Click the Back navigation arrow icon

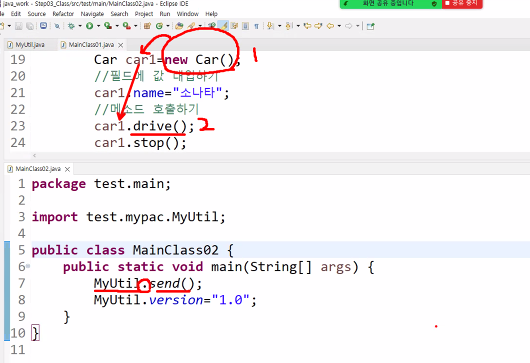330,26
